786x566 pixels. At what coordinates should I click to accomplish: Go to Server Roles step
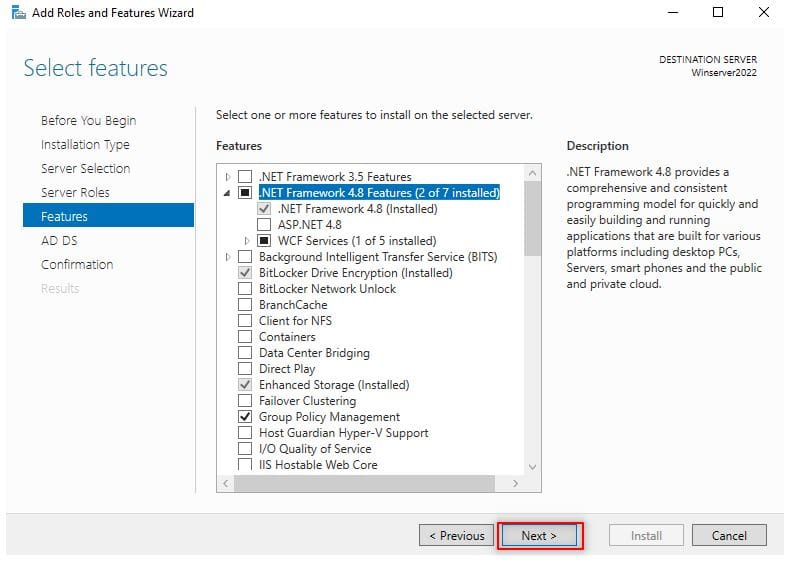tap(75, 192)
